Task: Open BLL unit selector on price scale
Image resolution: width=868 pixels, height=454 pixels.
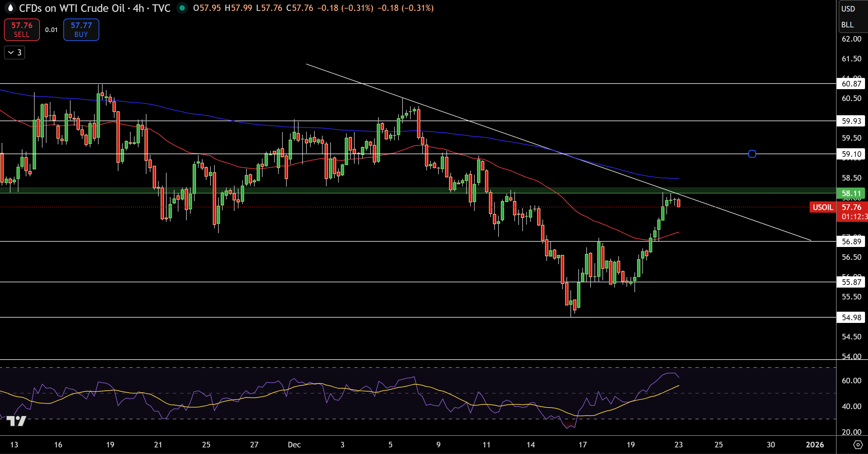Action: point(848,25)
